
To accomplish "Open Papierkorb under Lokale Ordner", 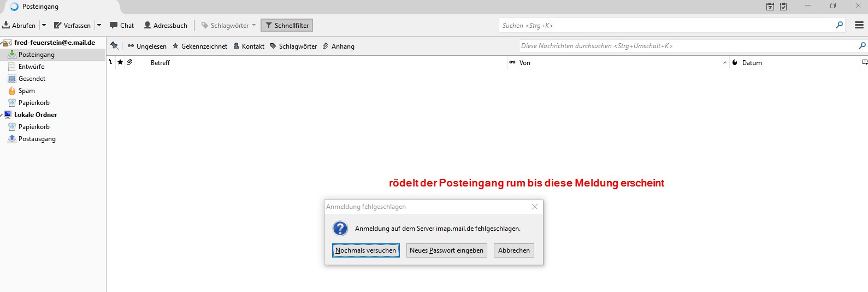I will [x=34, y=127].
